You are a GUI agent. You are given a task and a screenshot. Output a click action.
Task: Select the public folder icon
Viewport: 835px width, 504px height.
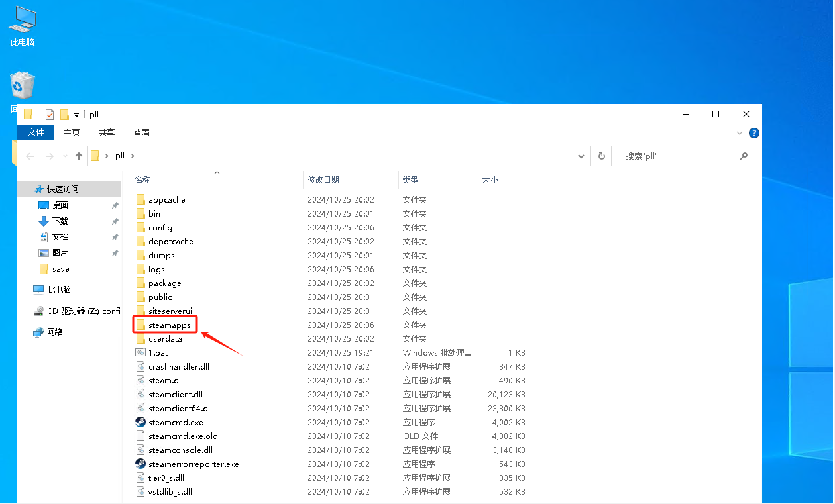click(140, 297)
